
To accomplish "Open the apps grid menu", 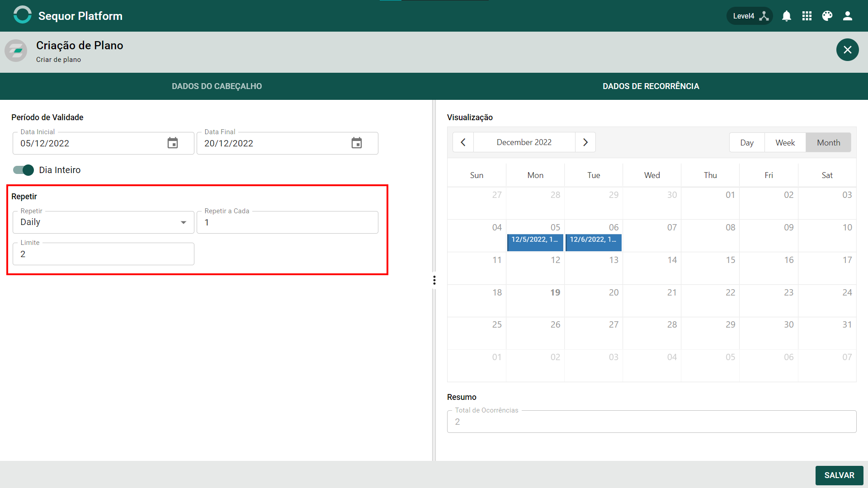I will (807, 16).
